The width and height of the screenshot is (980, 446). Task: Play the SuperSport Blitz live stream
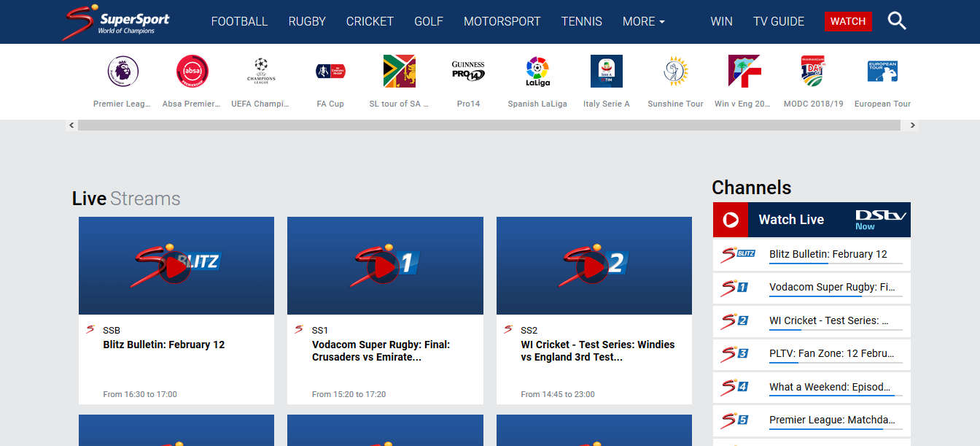click(176, 268)
